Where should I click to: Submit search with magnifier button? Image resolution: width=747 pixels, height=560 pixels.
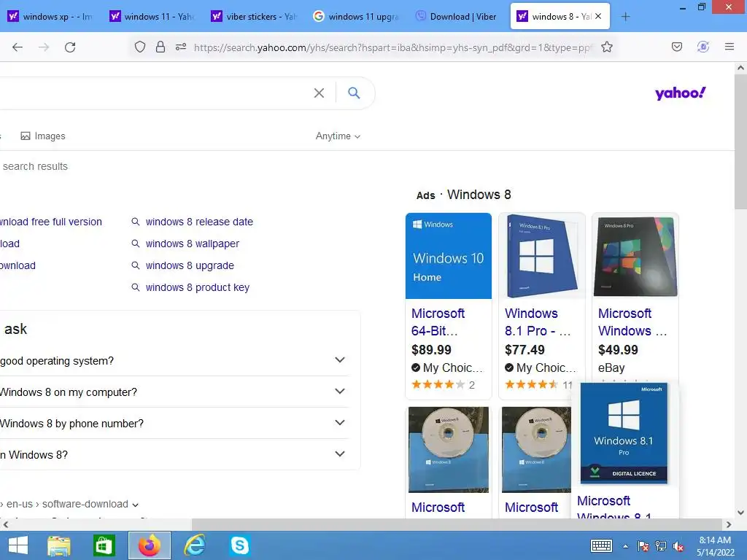pos(354,93)
